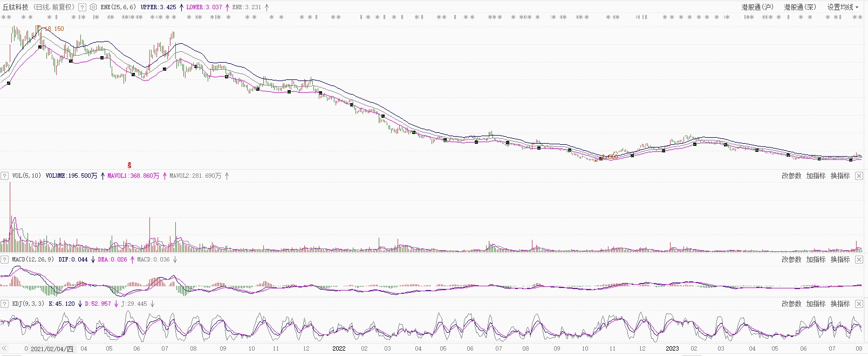868x356 pixels.
Task: Click the 丘钛科技 stock title
Action: (x=16, y=8)
